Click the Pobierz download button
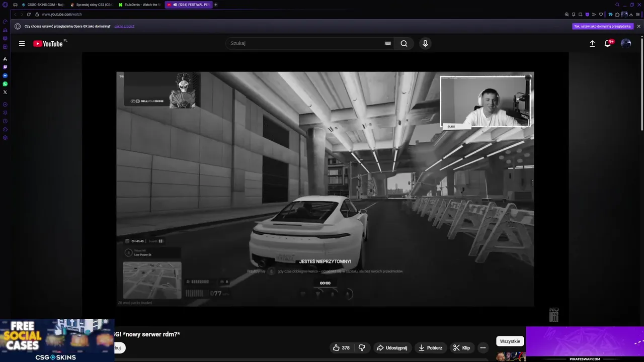Viewport: 644px width, 362px height. (431, 347)
